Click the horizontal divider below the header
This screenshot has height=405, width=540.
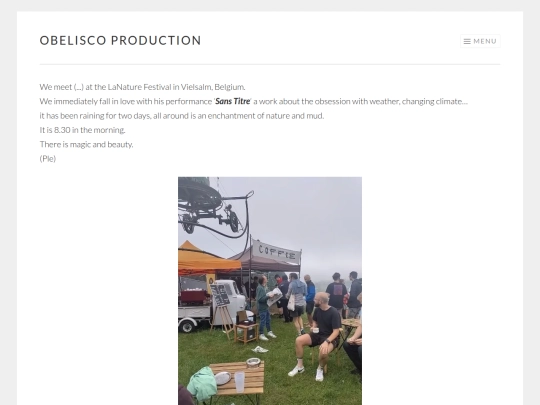pos(270,64)
